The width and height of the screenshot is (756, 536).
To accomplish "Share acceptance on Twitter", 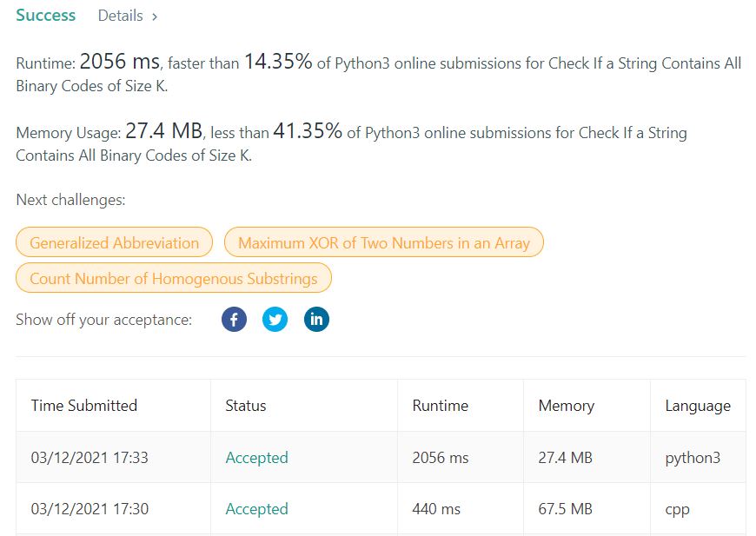I will pos(275,320).
